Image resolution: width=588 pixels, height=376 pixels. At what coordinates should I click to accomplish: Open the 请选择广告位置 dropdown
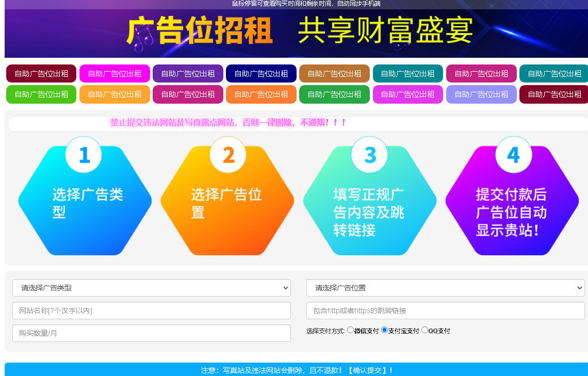click(x=446, y=288)
